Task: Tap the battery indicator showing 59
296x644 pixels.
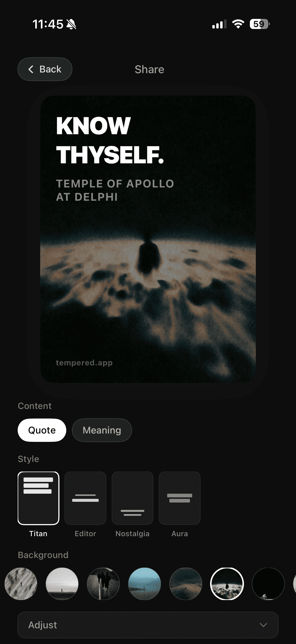Action: pyautogui.click(x=259, y=24)
